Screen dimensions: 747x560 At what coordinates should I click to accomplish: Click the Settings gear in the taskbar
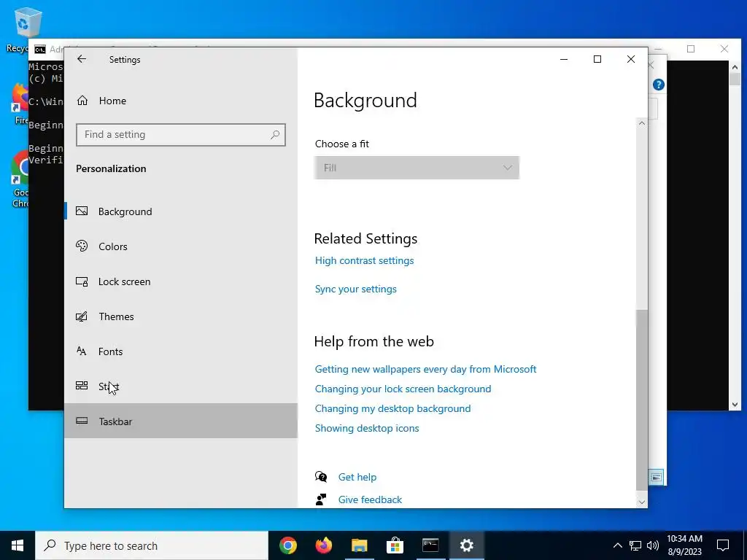[466, 545]
